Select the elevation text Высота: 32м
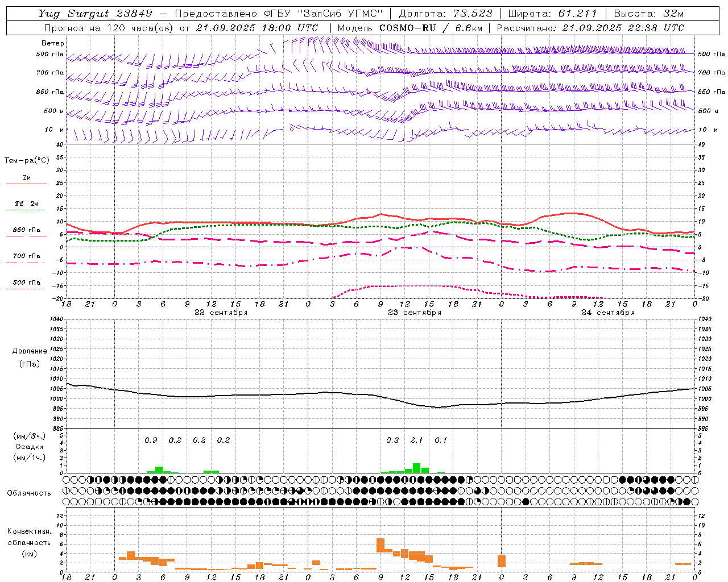The width and height of the screenshot is (728, 582). (648, 14)
